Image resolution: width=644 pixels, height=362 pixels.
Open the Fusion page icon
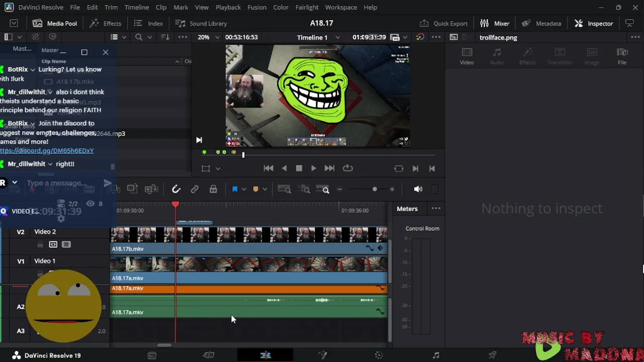coord(323,355)
